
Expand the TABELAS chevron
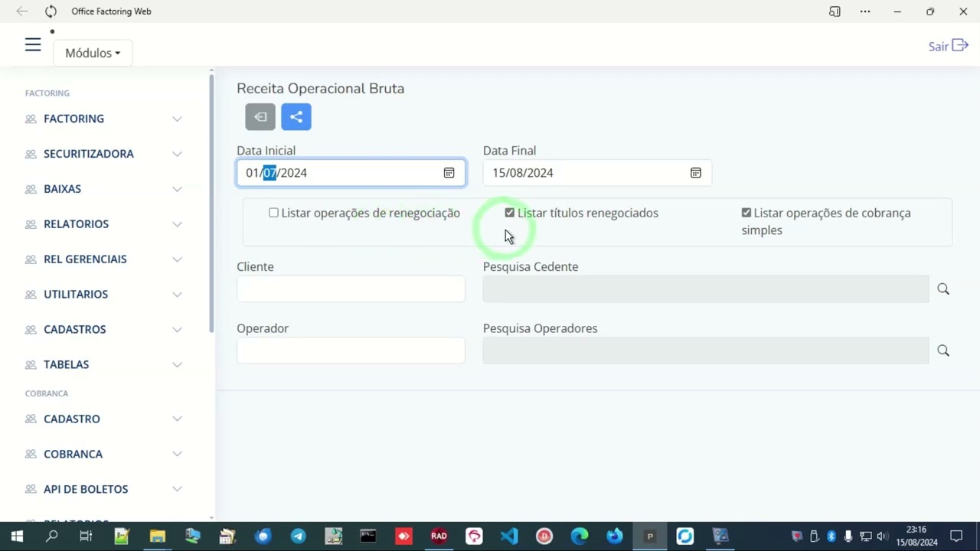click(x=177, y=365)
